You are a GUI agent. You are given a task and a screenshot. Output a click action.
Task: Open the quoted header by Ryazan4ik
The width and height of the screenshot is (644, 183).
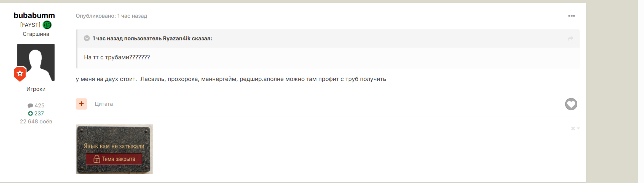click(x=152, y=39)
